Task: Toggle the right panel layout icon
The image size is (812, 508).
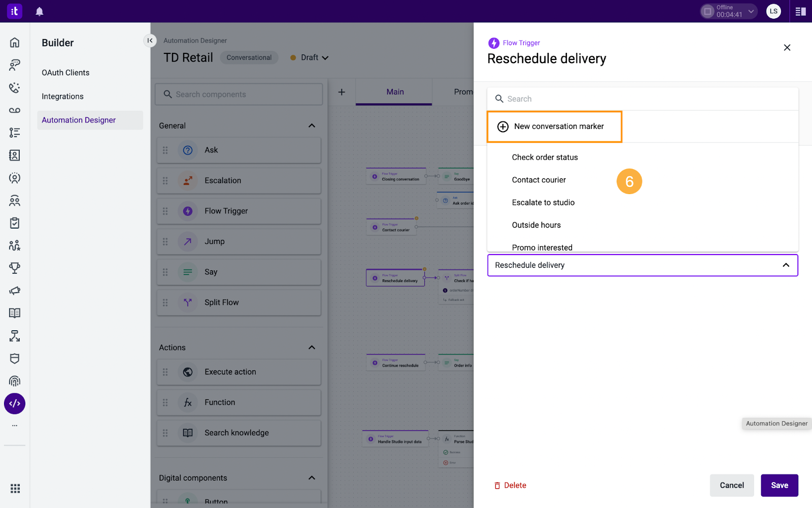Action: (x=801, y=11)
